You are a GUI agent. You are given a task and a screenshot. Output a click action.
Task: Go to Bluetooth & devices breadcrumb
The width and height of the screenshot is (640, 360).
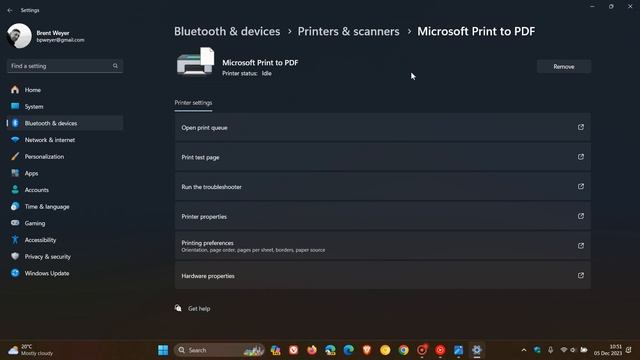(x=227, y=31)
